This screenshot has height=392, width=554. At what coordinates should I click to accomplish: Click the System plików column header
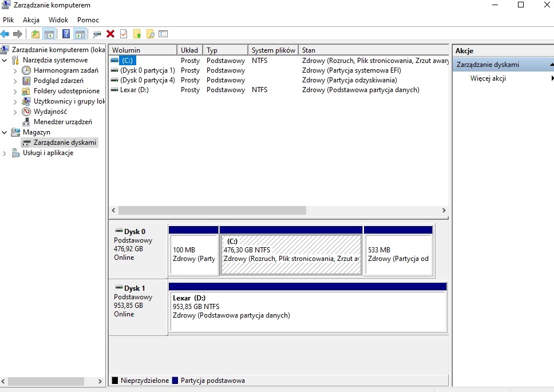tap(273, 50)
